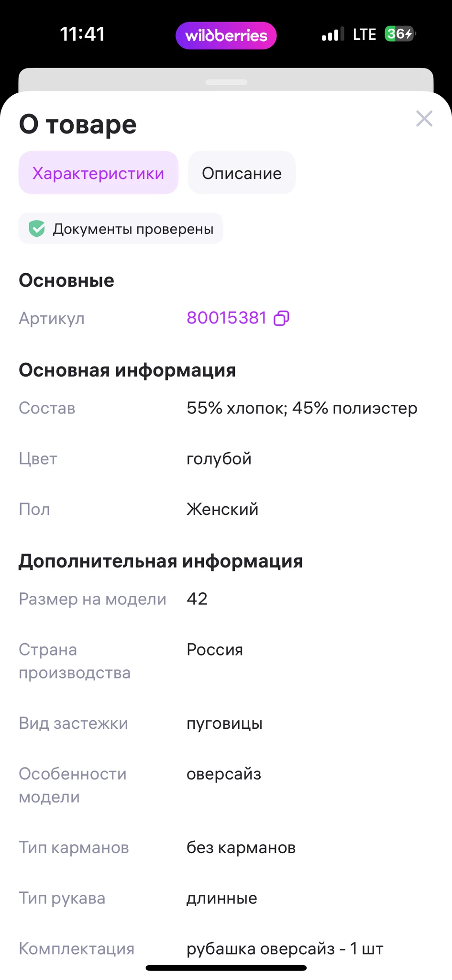Tap the рубашка оверсайз package value

[x=285, y=948]
